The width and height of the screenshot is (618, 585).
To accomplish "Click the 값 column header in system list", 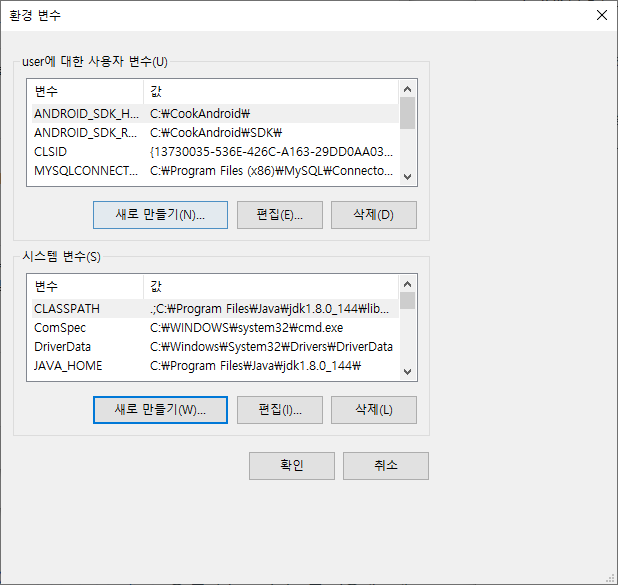I will click(271, 287).
